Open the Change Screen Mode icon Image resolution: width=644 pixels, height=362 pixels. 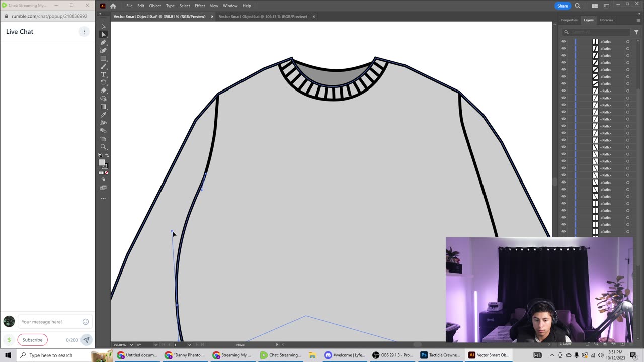(x=103, y=188)
